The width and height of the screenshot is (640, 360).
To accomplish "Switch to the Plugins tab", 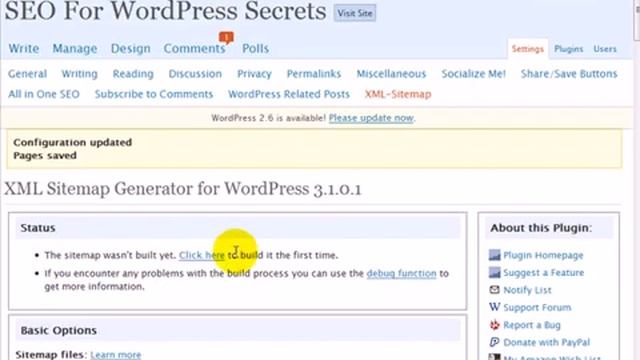I will [x=569, y=49].
